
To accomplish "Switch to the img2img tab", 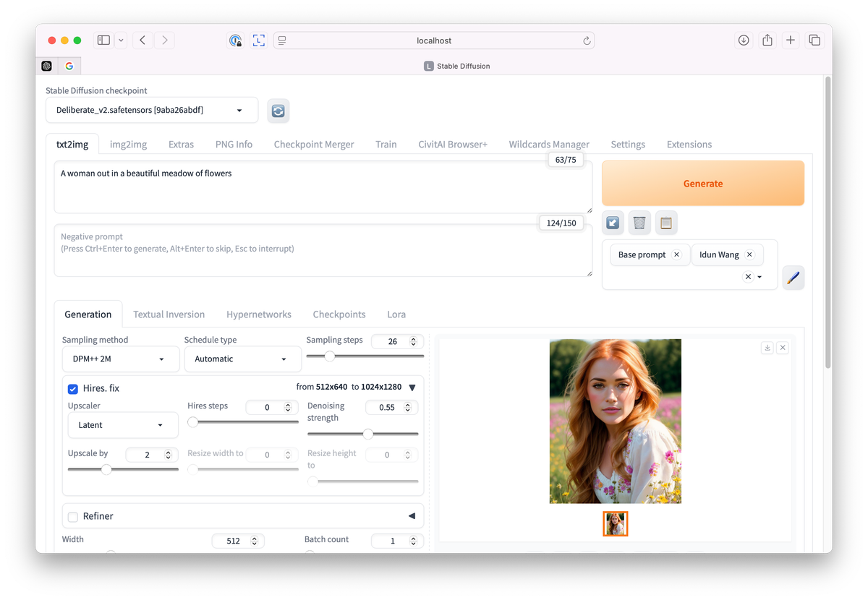I will click(129, 144).
